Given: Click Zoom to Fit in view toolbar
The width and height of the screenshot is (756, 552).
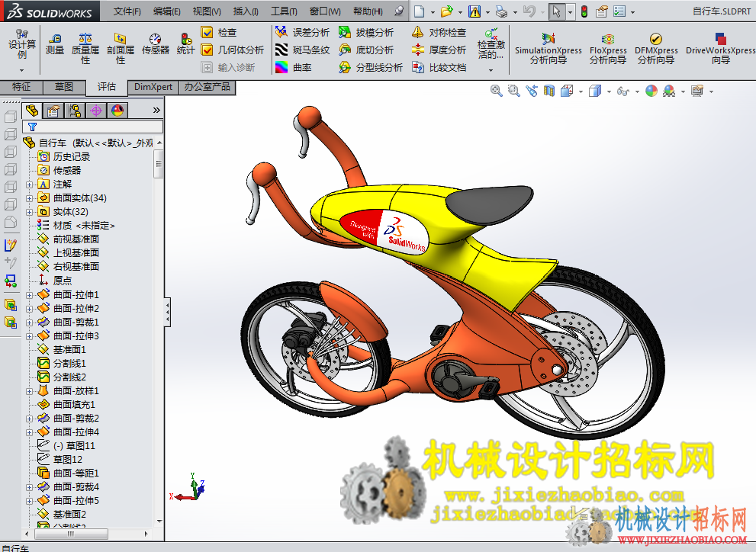Looking at the screenshot, I should (496, 91).
